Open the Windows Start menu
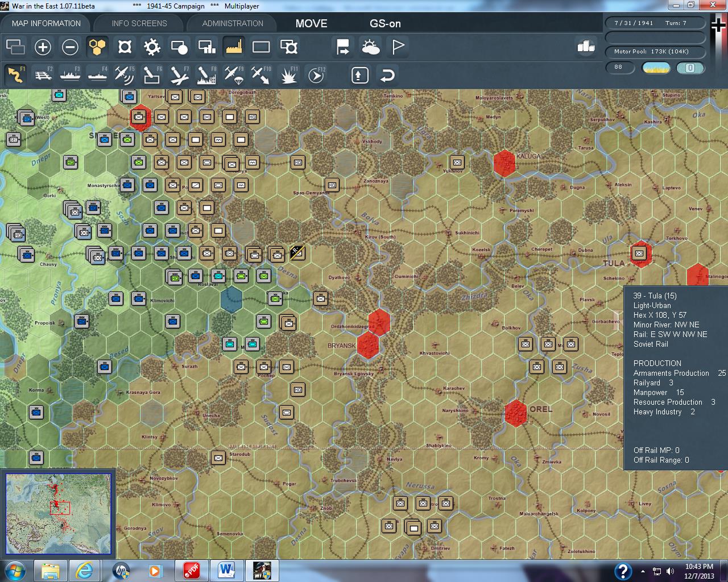This screenshot has height=582, width=728. (x=15, y=570)
